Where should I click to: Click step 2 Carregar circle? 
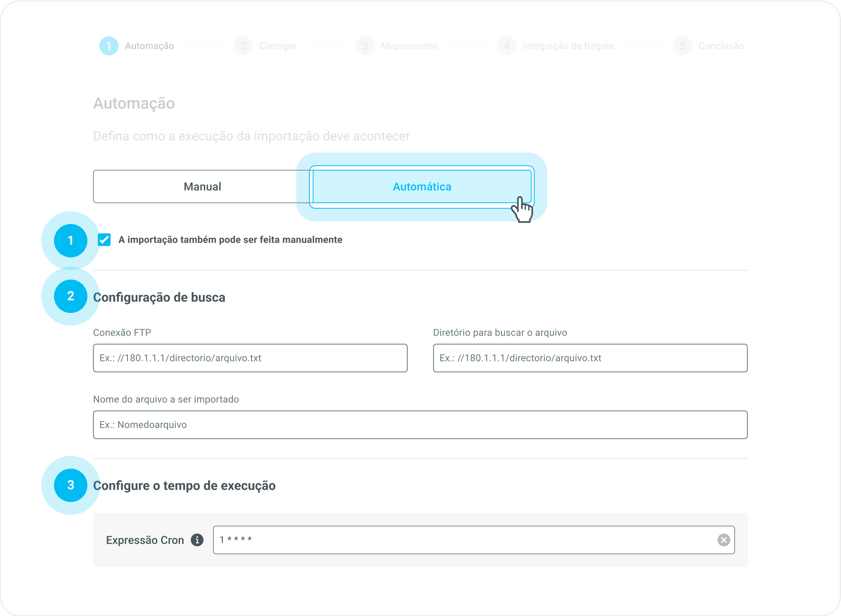[x=243, y=46]
